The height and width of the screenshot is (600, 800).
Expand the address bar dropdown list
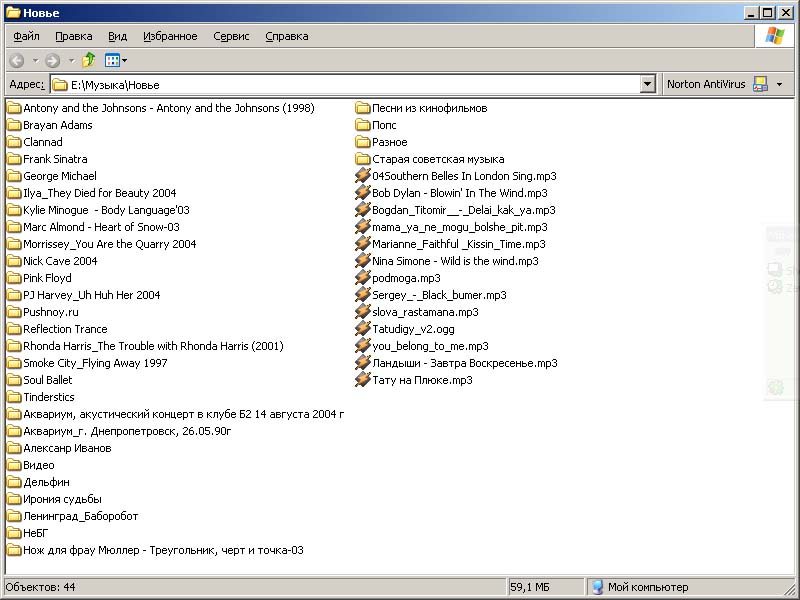pyautogui.click(x=648, y=85)
